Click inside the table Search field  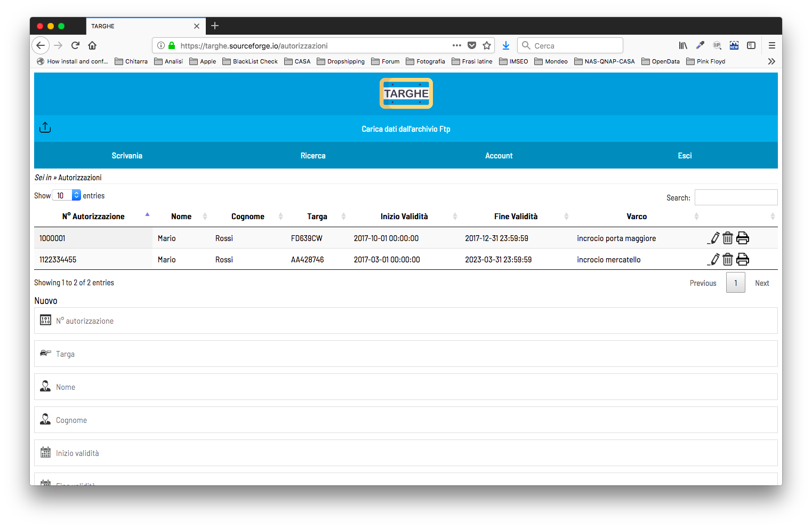tap(736, 197)
